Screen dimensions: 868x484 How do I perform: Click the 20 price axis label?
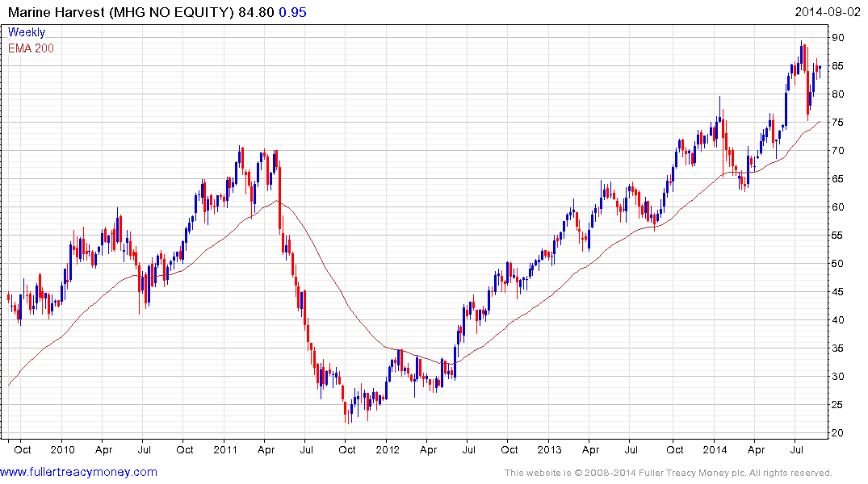(838, 432)
